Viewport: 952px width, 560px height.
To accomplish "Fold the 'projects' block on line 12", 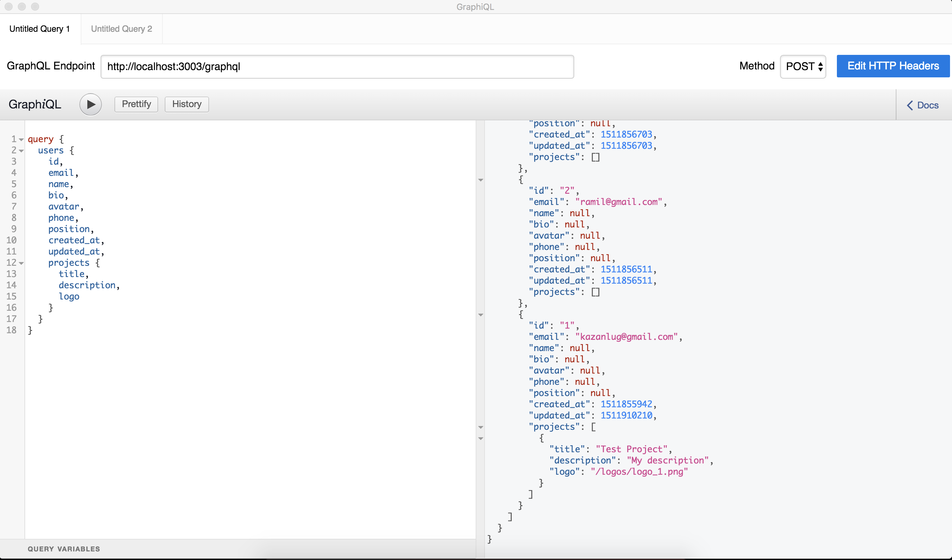I will click(x=22, y=263).
